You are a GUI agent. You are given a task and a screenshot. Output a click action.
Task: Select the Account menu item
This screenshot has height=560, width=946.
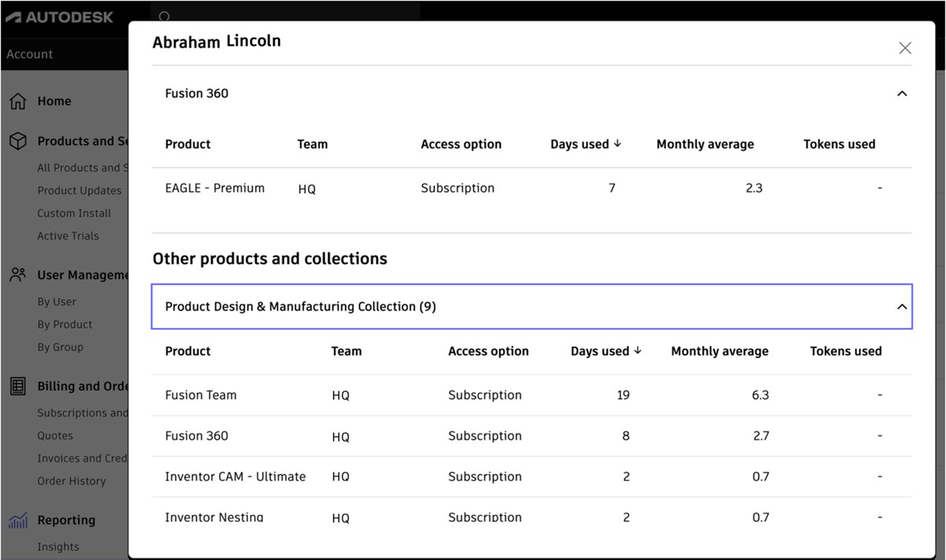coord(29,54)
